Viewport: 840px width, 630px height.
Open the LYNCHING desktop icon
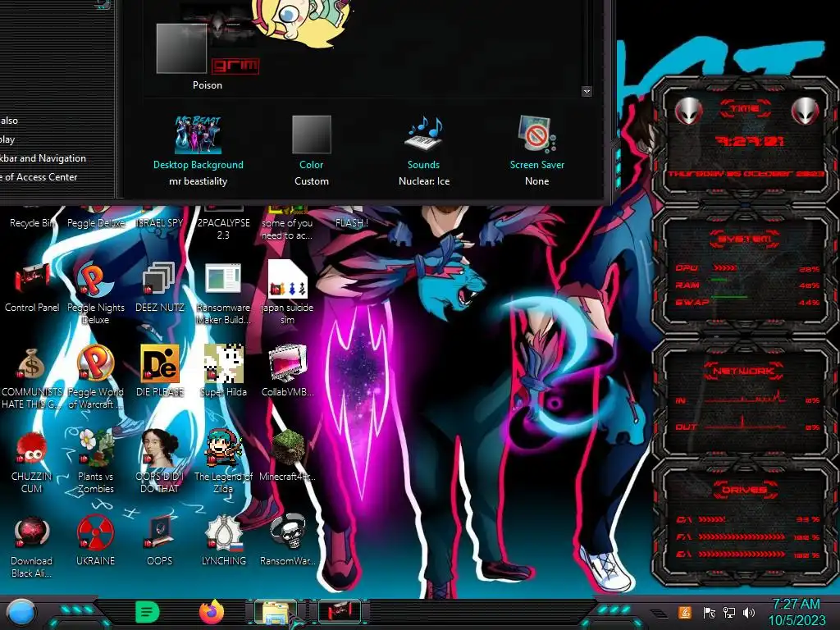(x=223, y=541)
